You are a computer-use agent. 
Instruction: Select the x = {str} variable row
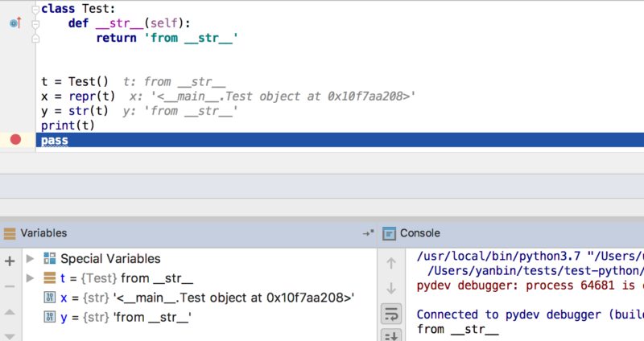tap(201, 298)
